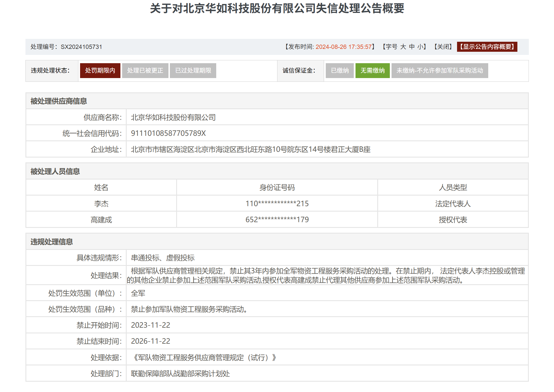Click end date 2026-11-22
This screenshot has height=392, width=554.
(150, 341)
